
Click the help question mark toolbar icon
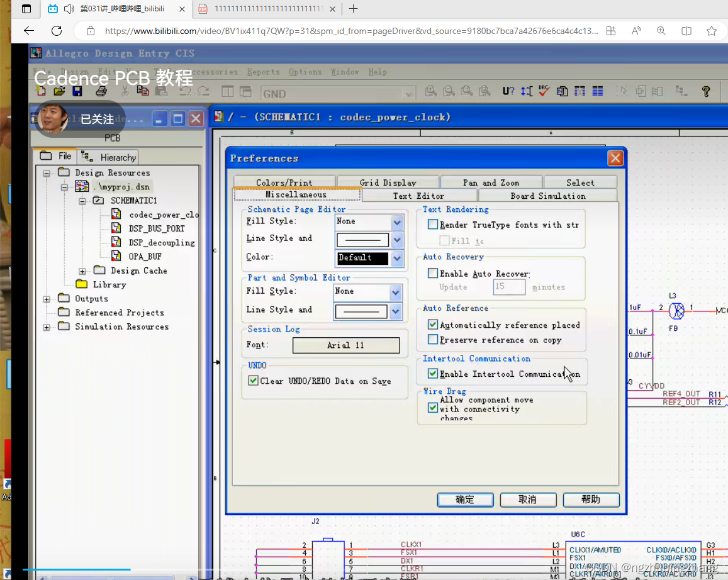tap(706, 91)
